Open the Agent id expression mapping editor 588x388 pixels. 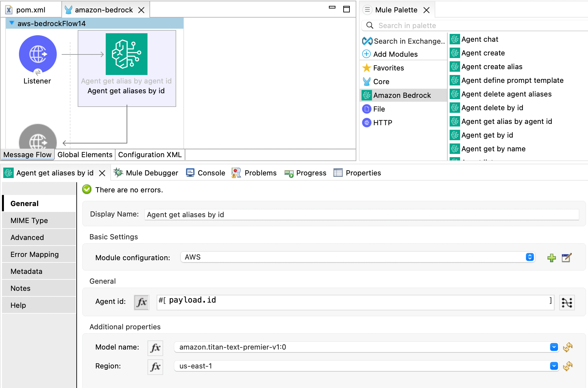(x=567, y=303)
